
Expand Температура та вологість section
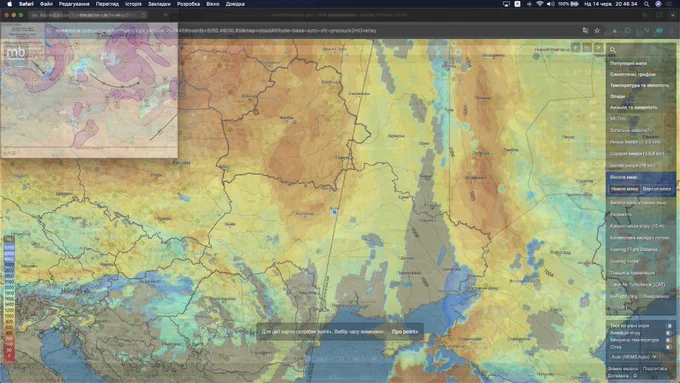click(x=640, y=85)
